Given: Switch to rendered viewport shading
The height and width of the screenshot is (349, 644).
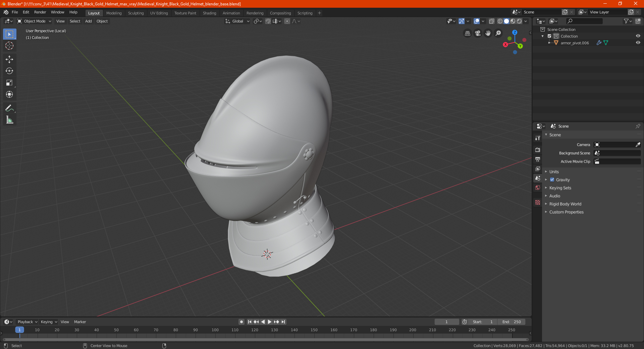Looking at the screenshot, I should coord(519,21).
